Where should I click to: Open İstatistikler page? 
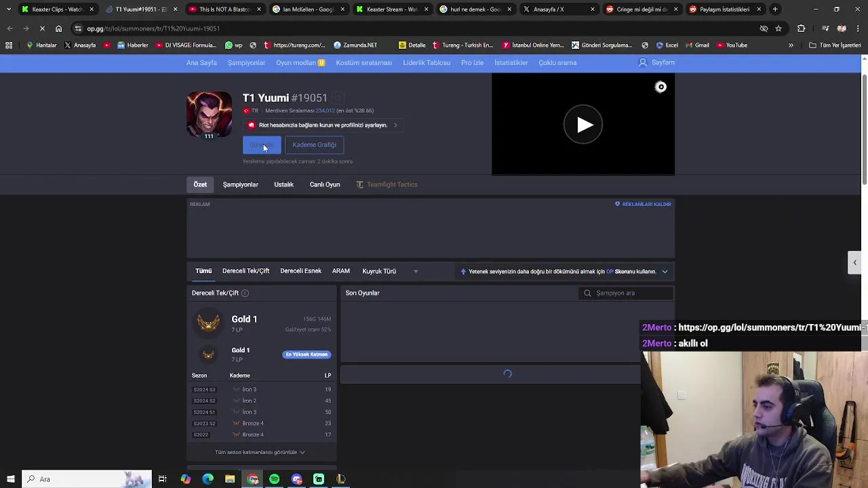point(511,62)
